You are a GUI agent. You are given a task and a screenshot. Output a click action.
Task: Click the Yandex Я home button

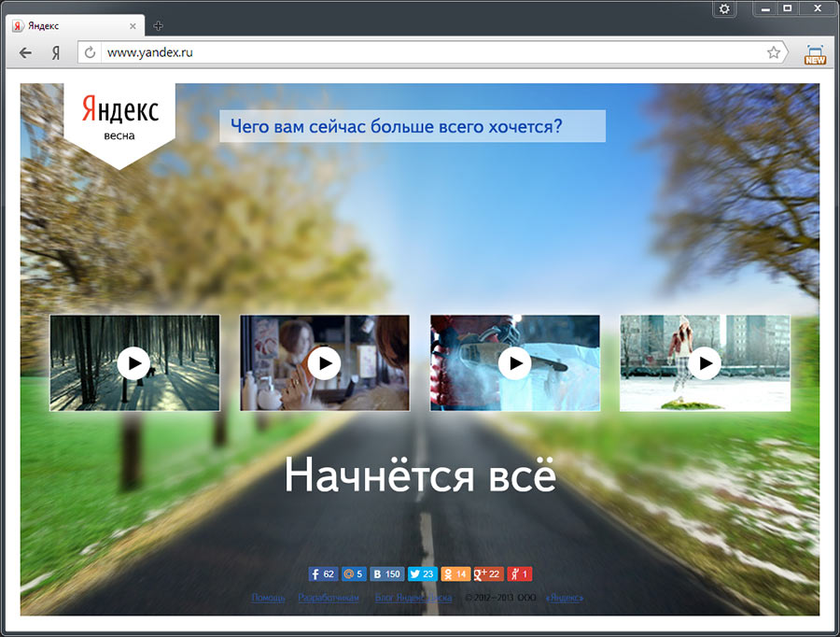coord(56,53)
